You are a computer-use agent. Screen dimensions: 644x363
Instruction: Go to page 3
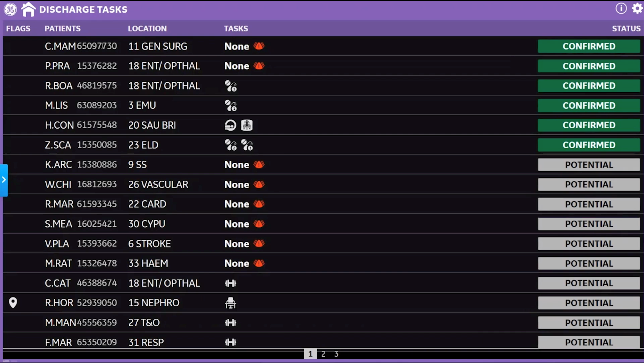336,354
